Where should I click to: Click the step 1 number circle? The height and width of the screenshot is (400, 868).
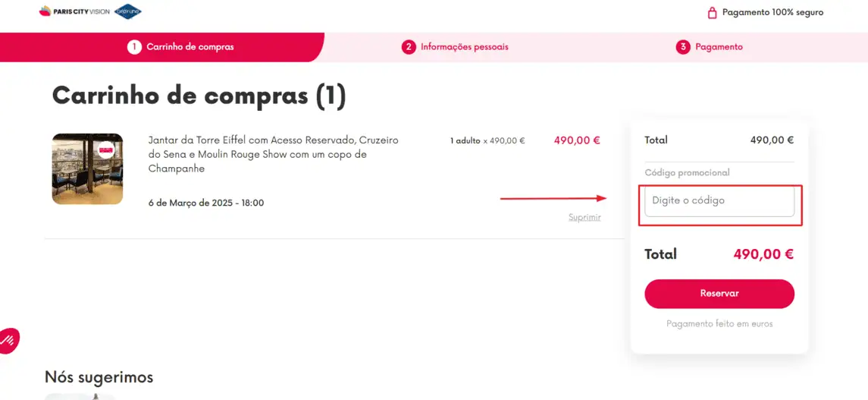tap(134, 47)
